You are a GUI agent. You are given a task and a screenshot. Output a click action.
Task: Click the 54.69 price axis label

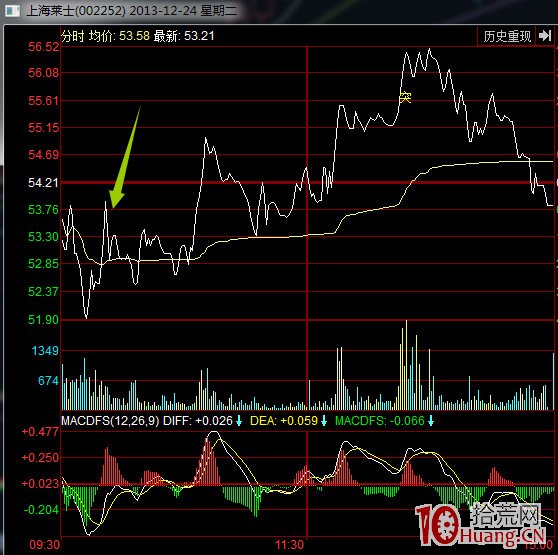43,155
